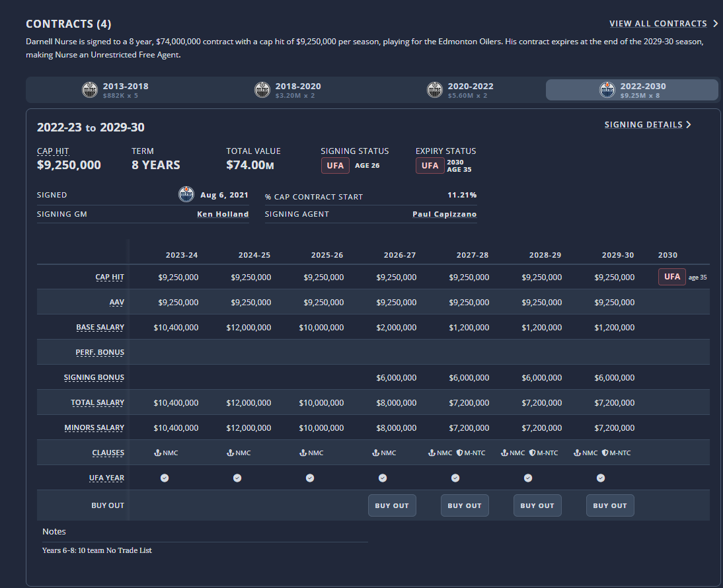Click the 11.21% cap contract start value
Image resolution: width=723 pixels, height=588 pixels.
462,195
